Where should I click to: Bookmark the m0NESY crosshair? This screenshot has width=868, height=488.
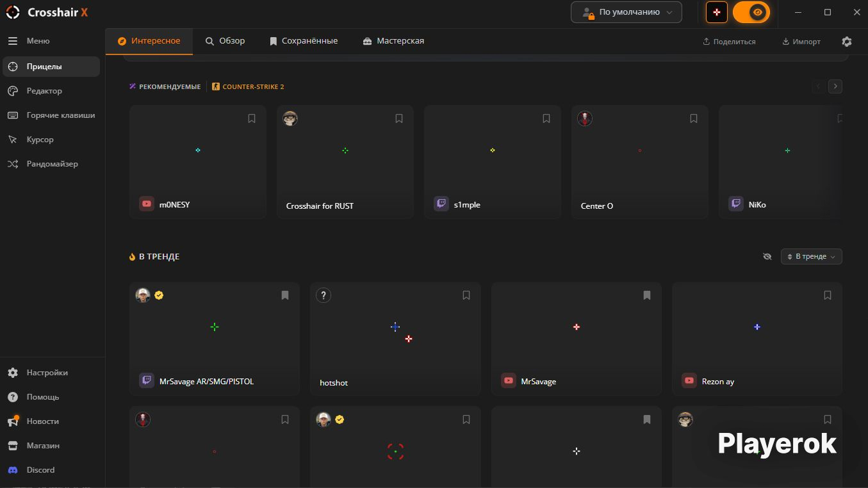pos(252,118)
